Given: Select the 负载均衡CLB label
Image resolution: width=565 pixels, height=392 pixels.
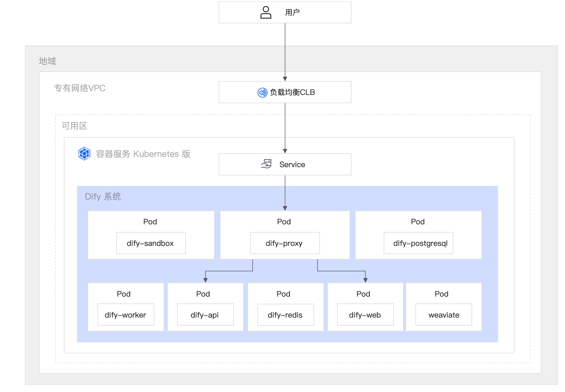Looking at the screenshot, I should 292,92.
